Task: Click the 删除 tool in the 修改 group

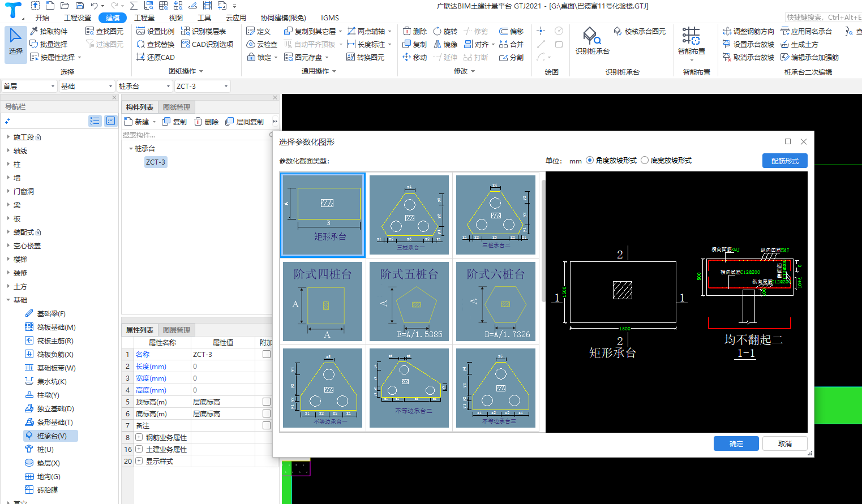Action: 415,31
